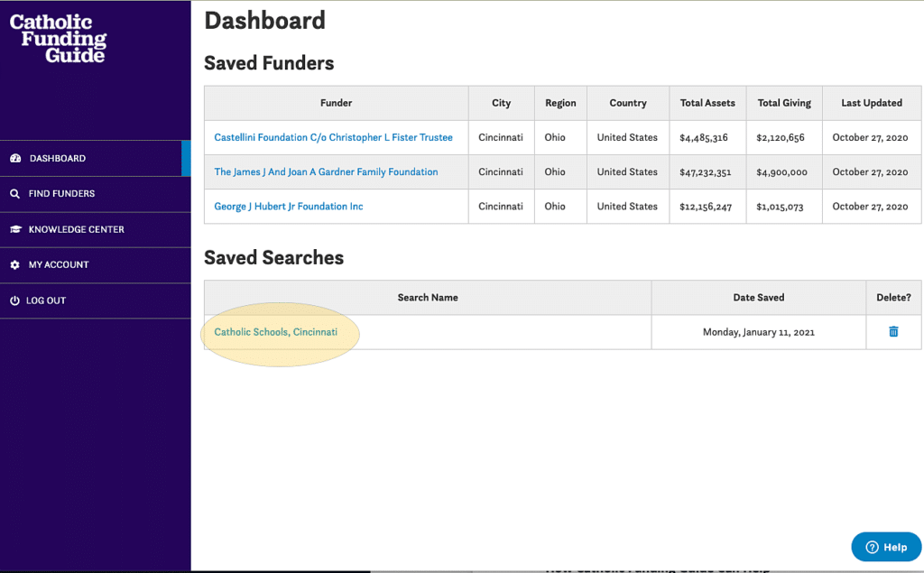Open the Catholic Schools, Cincinnati saved search
The width and height of the screenshot is (924, 573).
tap(276, 332)
